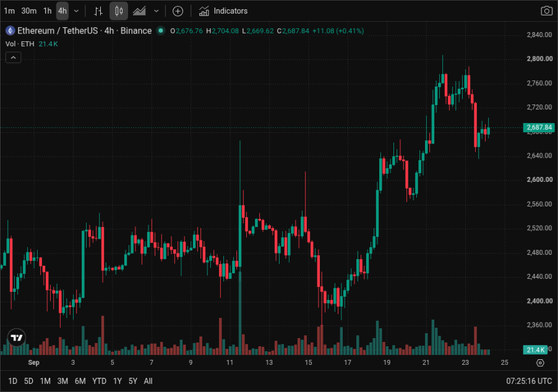This screenshot has height=392, width=558.
Task: Set the date range to All
Action: (x=148, y=381)
